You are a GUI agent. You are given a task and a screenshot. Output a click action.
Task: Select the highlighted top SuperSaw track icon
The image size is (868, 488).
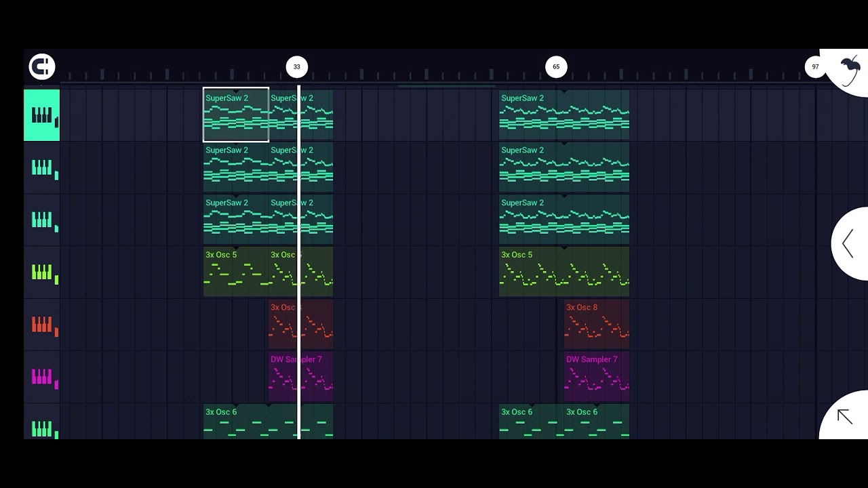tap(42, 115)
